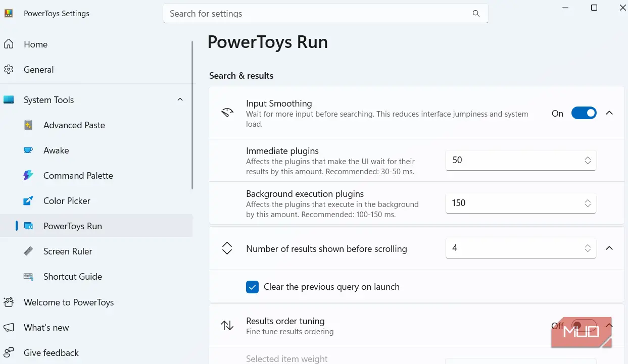Click the Immediate plugins spinner arrows

tap(588, 160)
